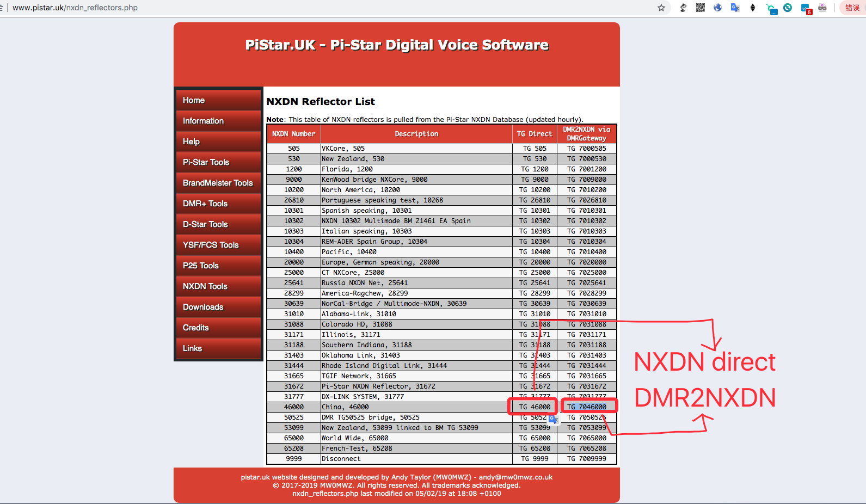Click 'Rhode Island Digital Link, 31444' cell
The width and height of the screenshot is (866, 504).
coord(416,366)
